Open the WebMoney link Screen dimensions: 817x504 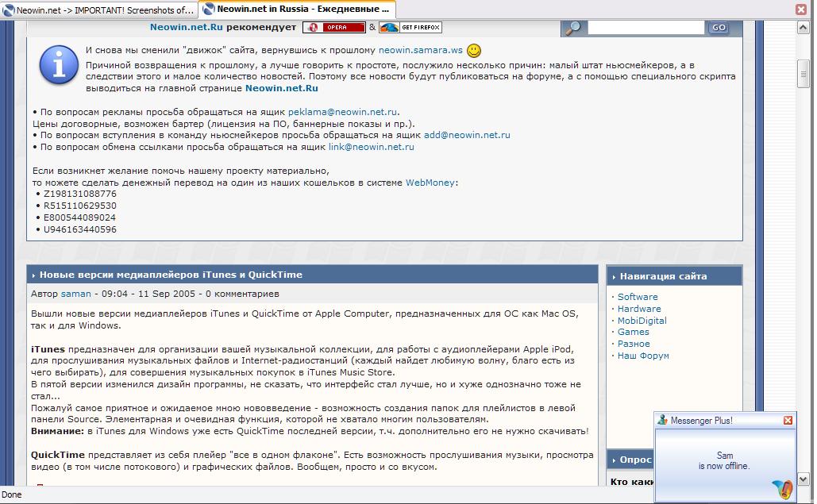430,183
